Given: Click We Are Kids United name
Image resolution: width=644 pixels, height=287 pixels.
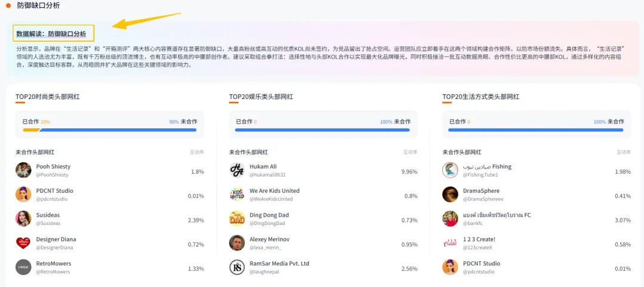Looking at the screenshot, I should [275, 191].
